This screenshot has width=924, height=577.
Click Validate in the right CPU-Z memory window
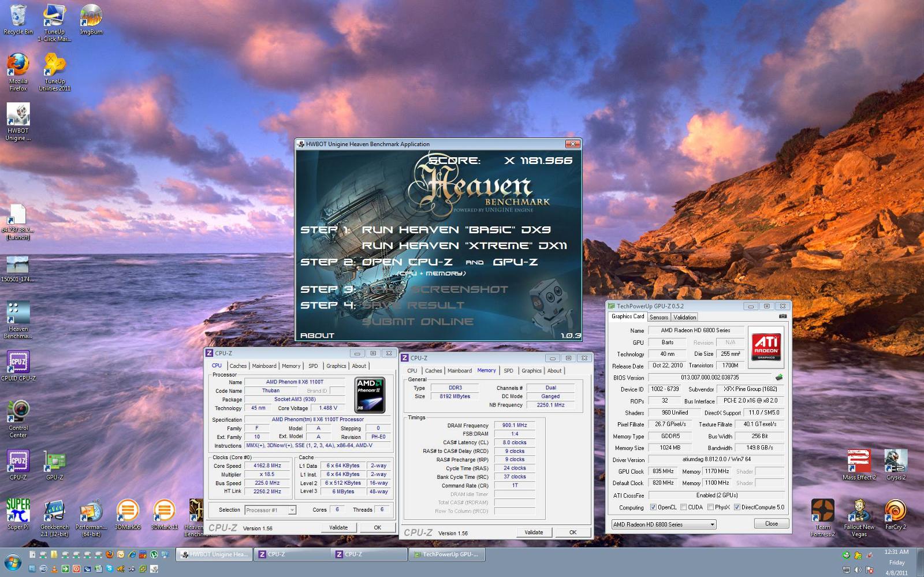pos(534,533)
